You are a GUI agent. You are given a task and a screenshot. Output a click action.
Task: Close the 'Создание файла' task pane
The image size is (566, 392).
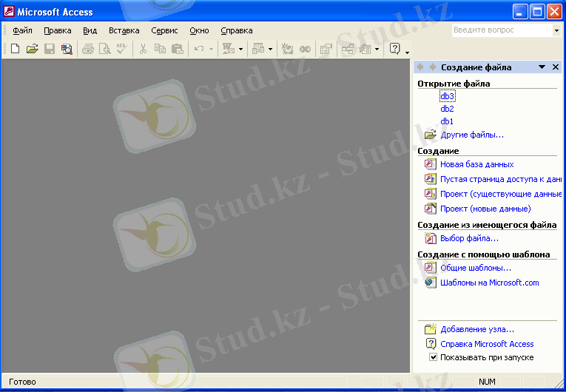[556, 67]
